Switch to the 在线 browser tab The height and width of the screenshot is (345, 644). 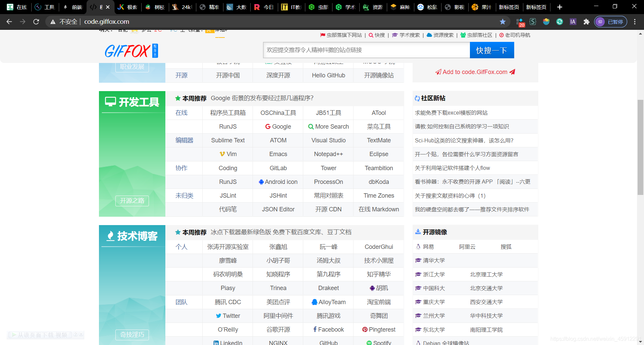click(17, 7)
